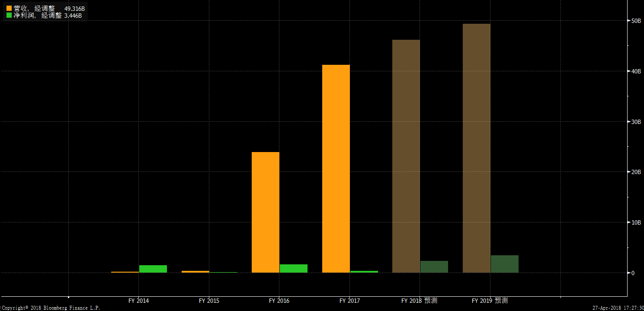Screen dimensions: 644x311
Task: Click the 20B y-axis tick label
Action: (x=636, y=172)
